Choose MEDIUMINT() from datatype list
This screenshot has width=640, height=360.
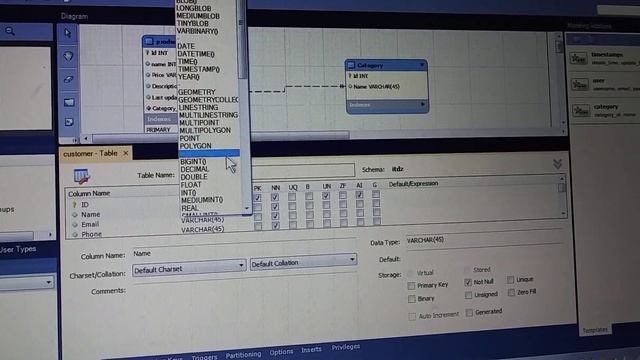(x=202, y=200)
